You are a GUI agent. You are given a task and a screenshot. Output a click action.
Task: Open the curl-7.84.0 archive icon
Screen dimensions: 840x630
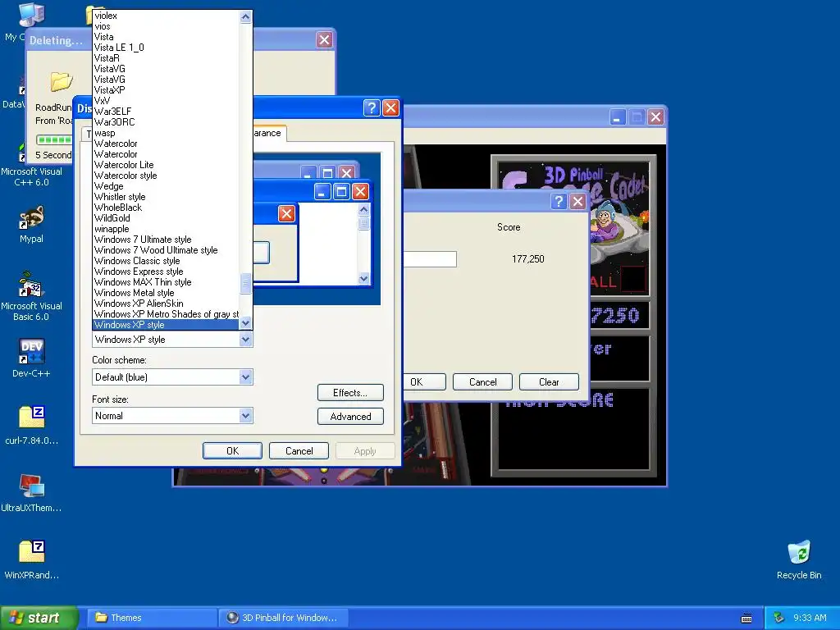31,426
